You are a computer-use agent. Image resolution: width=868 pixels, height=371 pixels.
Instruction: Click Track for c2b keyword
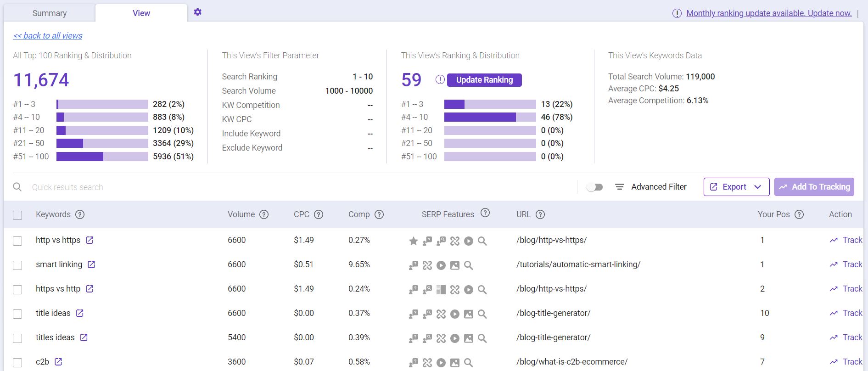coord(852,362)
